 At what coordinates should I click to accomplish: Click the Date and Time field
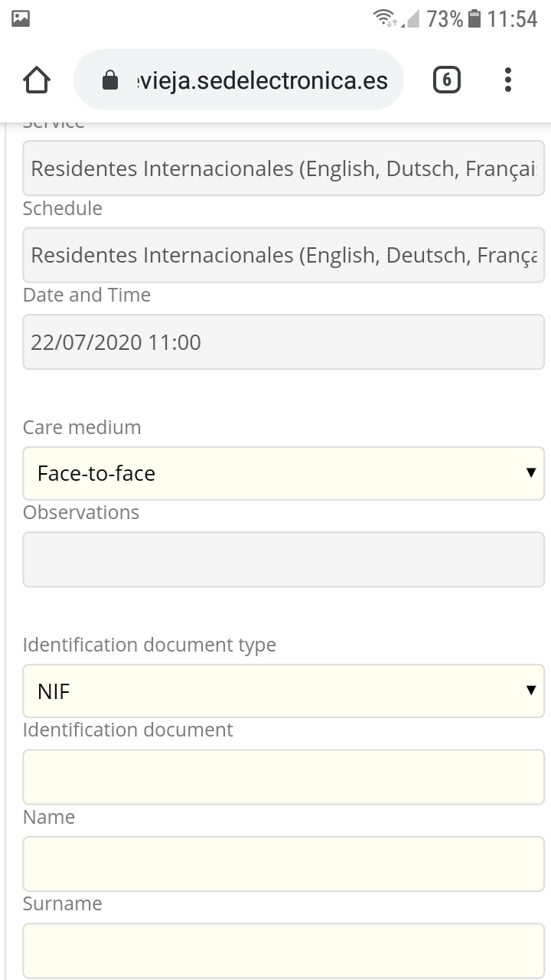[283, 341]
